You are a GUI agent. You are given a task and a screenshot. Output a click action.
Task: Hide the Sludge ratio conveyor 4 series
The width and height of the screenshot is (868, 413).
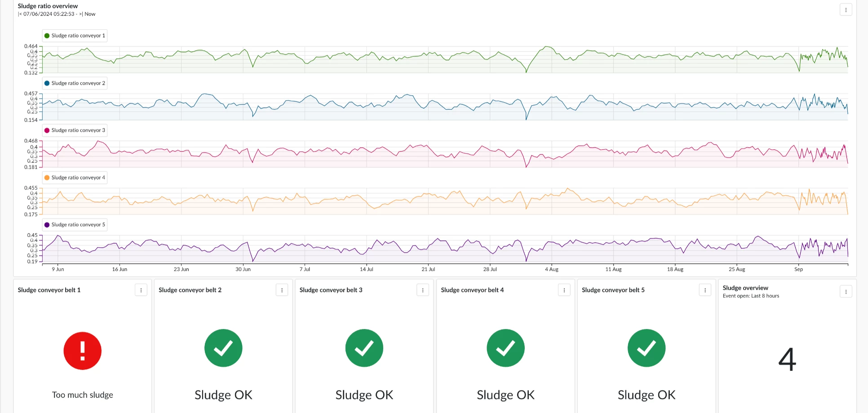[75, 178]
